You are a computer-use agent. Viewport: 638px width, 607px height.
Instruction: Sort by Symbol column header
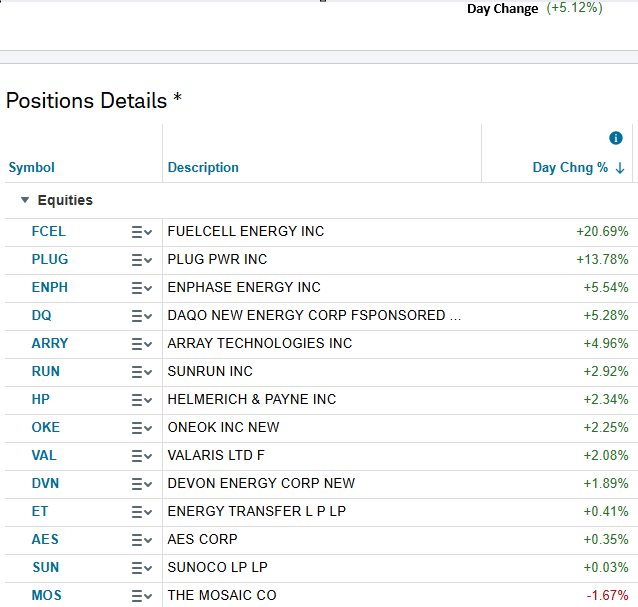click(31, 167)
